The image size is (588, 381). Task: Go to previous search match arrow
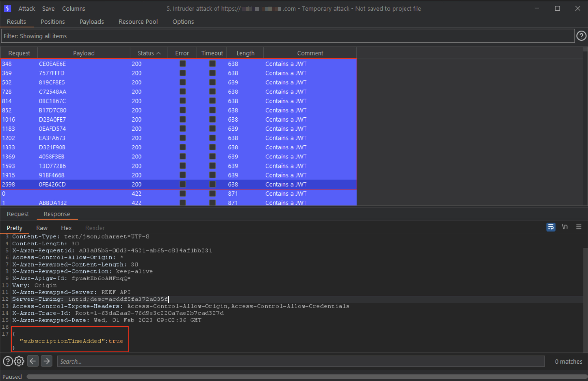coord(33,361)
